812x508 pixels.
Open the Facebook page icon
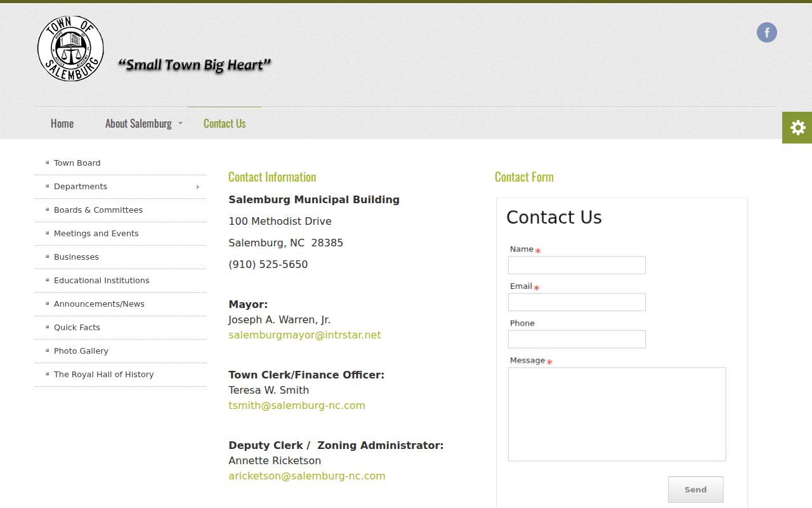point(767,32)
